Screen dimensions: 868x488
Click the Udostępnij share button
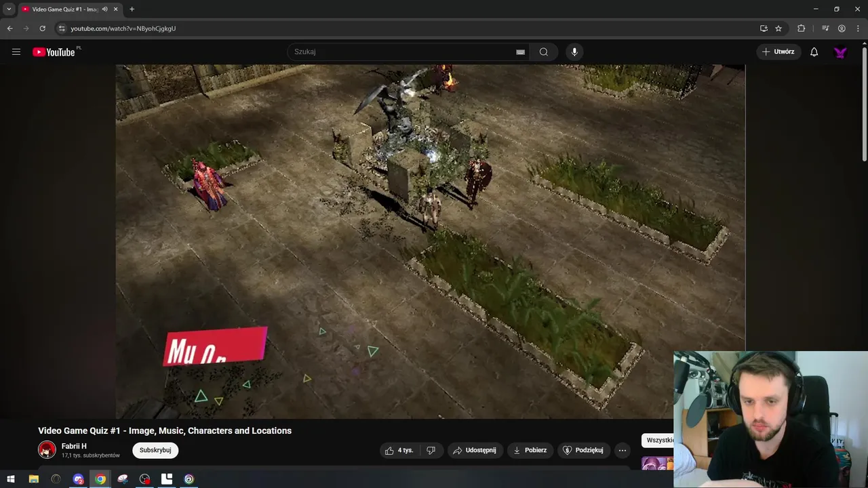pyautogui.click(x=475, y=450)
